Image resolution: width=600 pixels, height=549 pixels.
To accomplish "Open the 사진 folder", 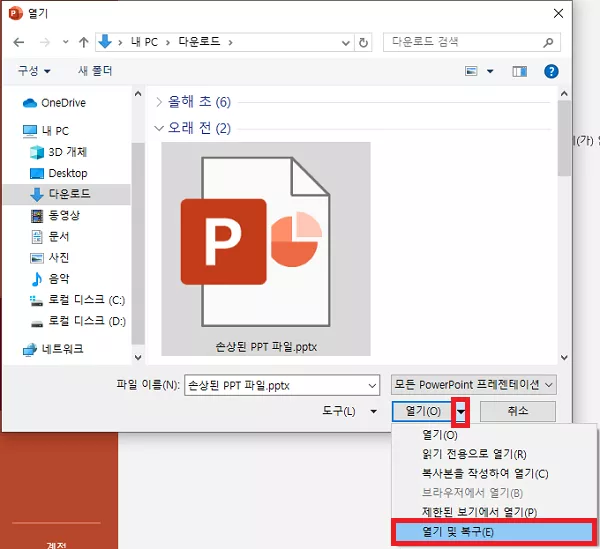I will (50, 258).
